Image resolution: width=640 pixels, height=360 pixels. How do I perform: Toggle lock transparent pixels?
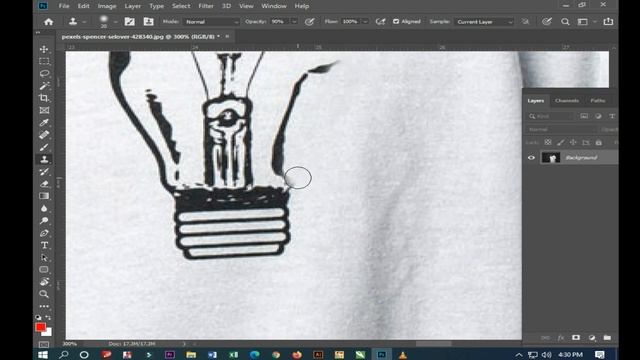[548, 142]
